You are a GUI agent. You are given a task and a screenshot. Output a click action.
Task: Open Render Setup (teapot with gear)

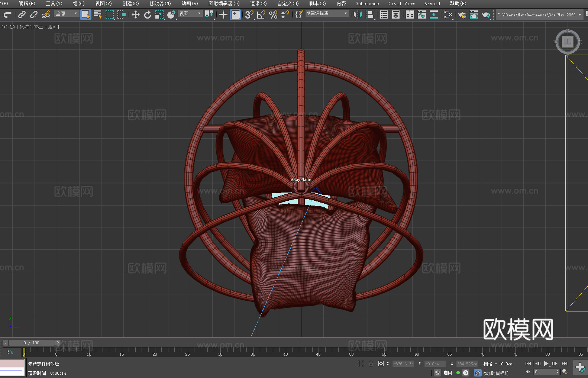pyautogui.click(x=462, y=14)
